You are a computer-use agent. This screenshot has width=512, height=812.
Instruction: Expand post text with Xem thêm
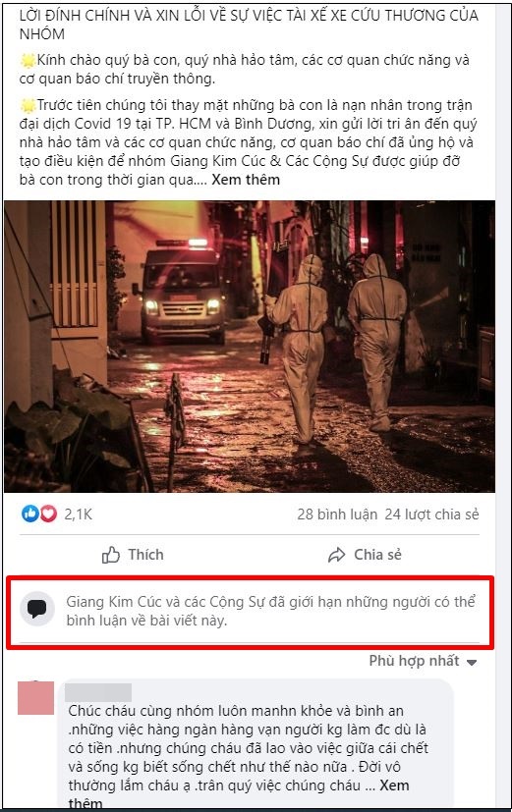(246, 180)
